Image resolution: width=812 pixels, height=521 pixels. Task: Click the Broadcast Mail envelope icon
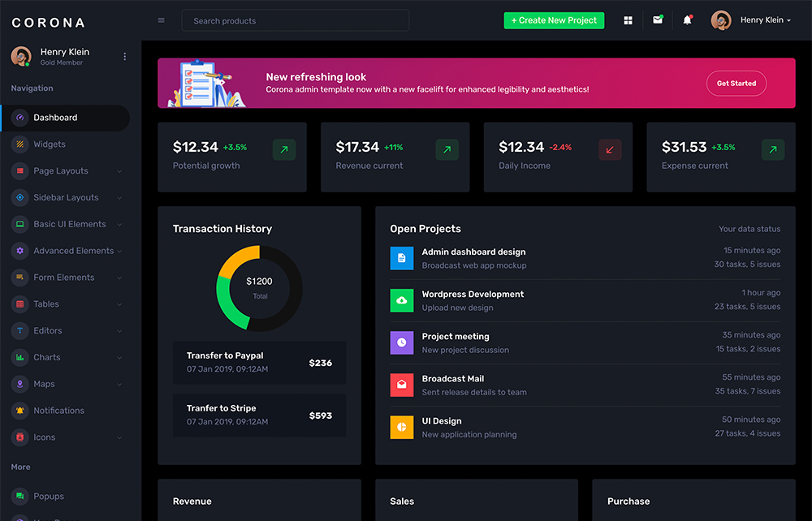coord(401,385)
